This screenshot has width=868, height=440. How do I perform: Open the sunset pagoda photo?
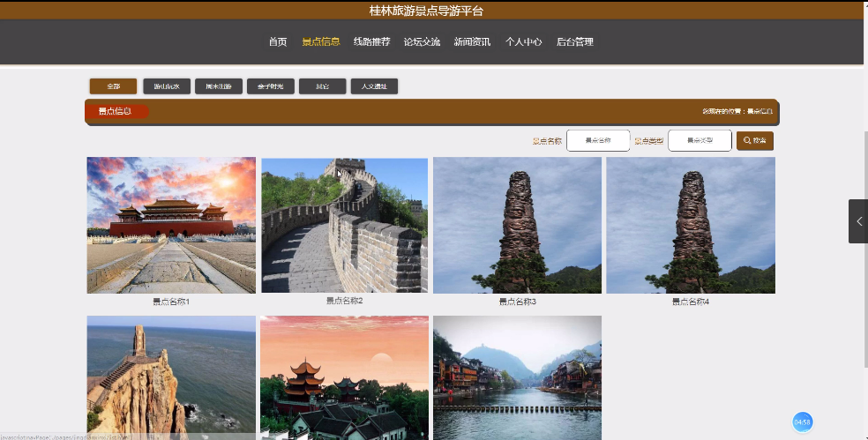(x=344, y=377)
